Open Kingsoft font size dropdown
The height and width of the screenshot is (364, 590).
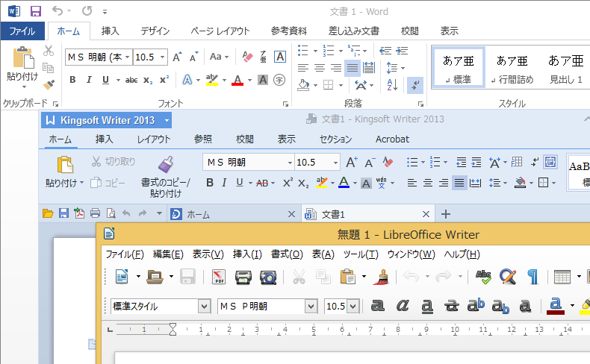(x=335, y=163)
